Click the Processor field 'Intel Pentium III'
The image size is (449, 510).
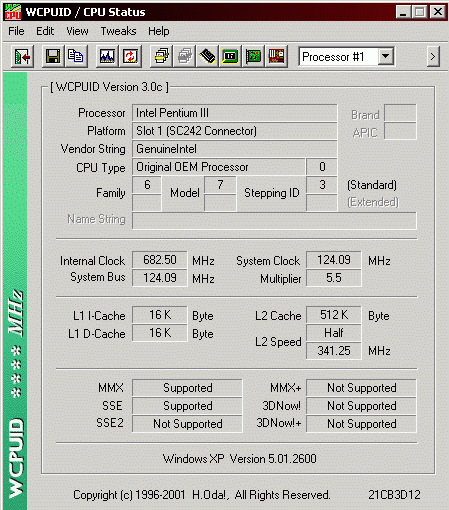click(x=235, y=113)
